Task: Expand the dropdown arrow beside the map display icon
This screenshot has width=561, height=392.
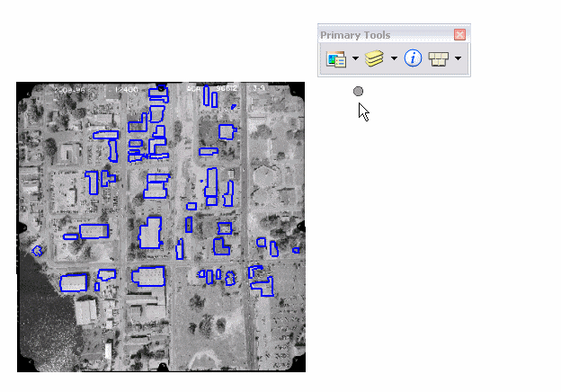Action: [x=355, y=58]
